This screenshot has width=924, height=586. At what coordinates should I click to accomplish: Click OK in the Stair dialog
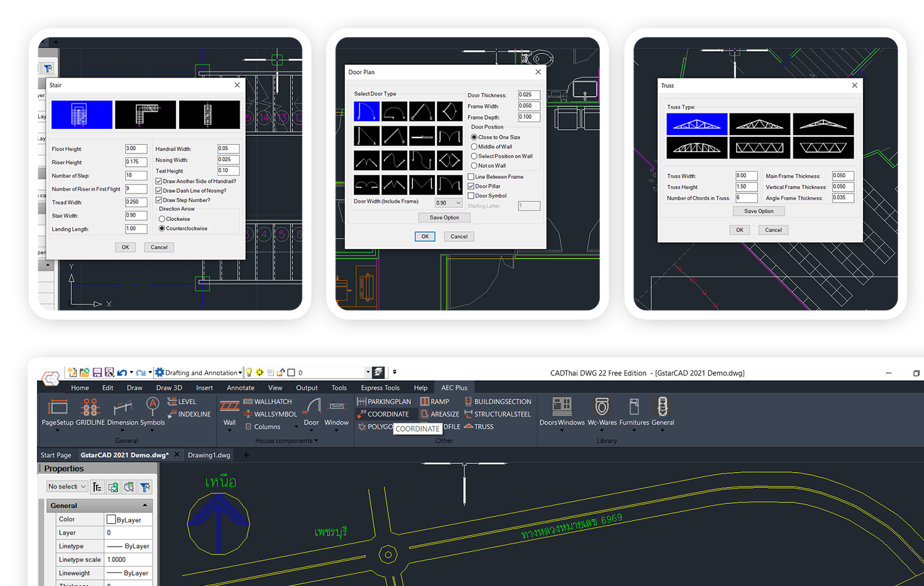(125, 247)
